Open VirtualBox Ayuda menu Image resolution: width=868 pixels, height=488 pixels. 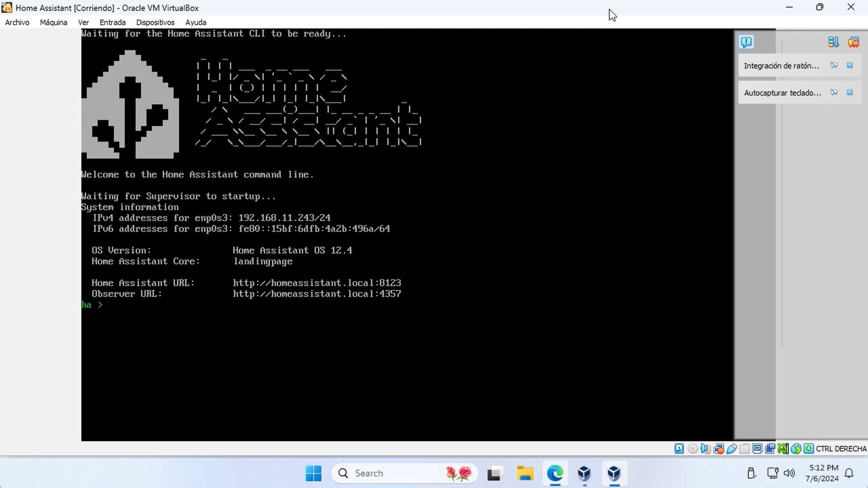point(196,22)
